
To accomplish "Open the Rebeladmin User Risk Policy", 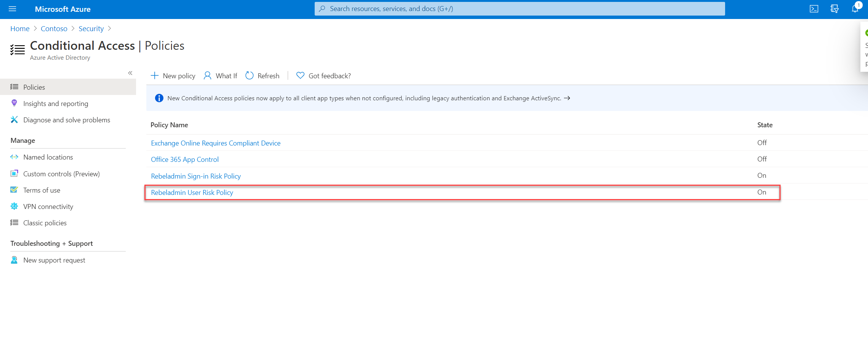I will (192, 193).
